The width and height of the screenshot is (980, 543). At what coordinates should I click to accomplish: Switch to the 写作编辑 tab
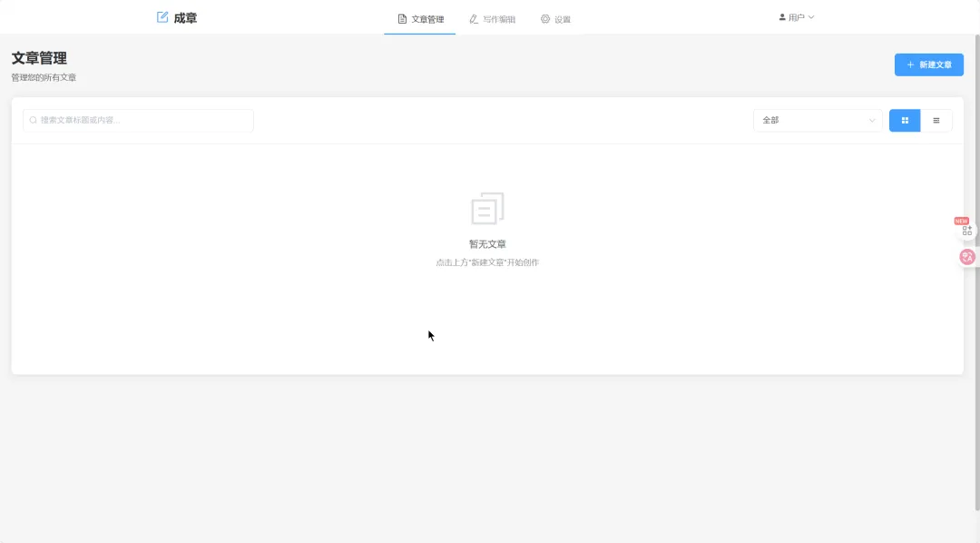(492, 19)
